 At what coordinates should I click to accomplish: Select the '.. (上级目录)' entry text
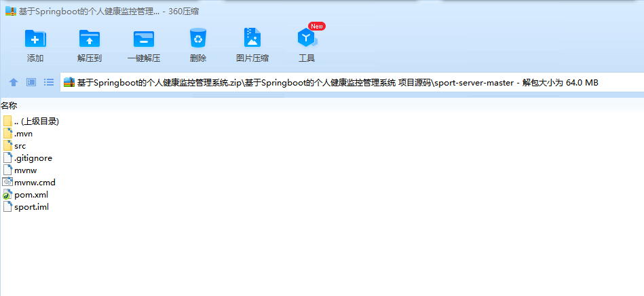(x=37, y=122)
